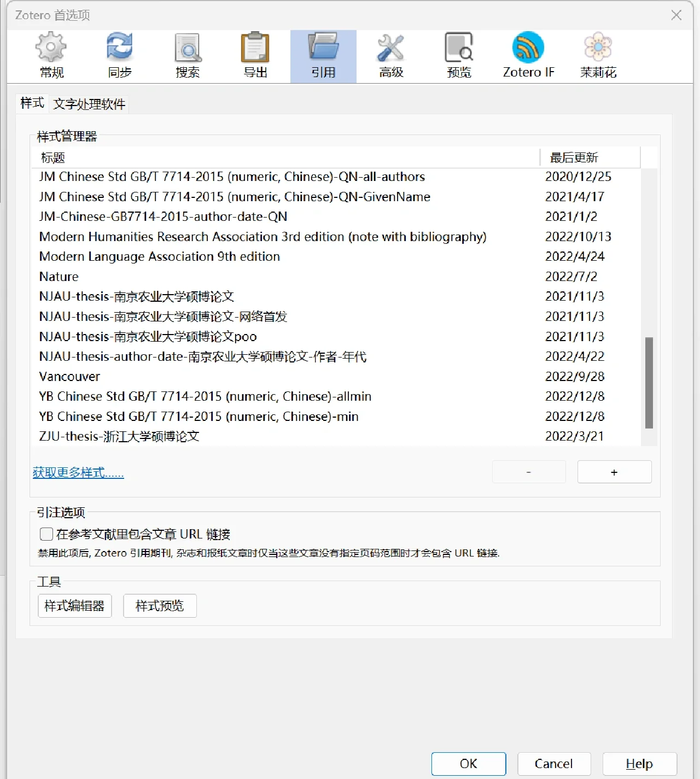Toggle include article URL links checkbox
Image resolution: width=700 pixels, height=779 pixels.
click(46, 534)
